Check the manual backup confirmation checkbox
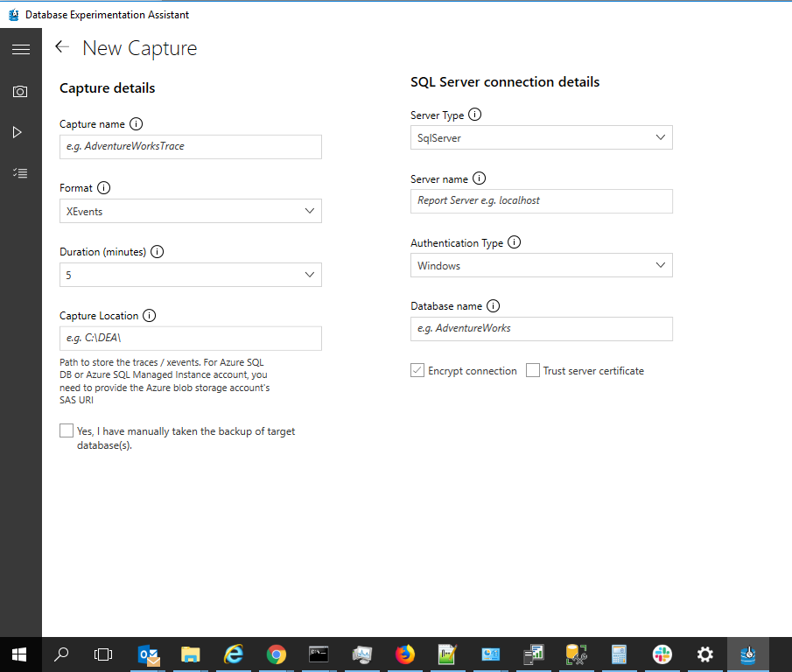This screenshot has height=672, width=792. 67,430
